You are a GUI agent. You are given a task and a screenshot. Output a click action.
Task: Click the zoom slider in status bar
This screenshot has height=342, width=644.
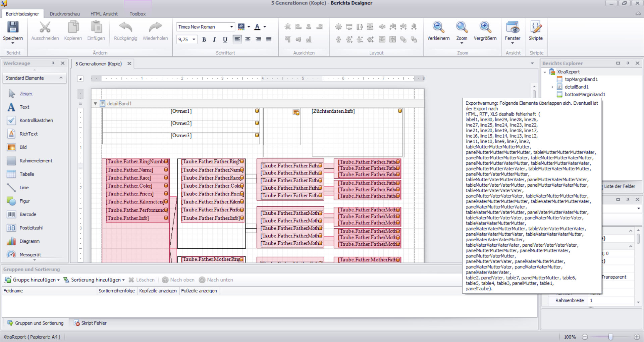pyautogui.click(x=610, y=337)
